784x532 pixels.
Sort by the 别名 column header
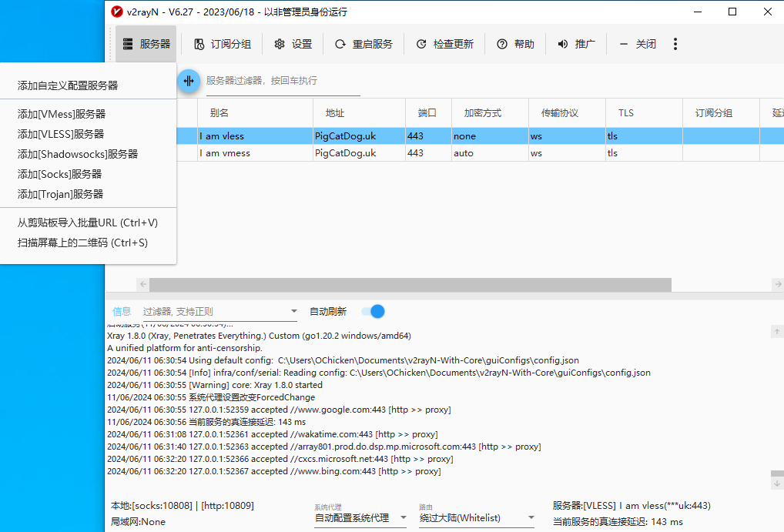point(255,113)
